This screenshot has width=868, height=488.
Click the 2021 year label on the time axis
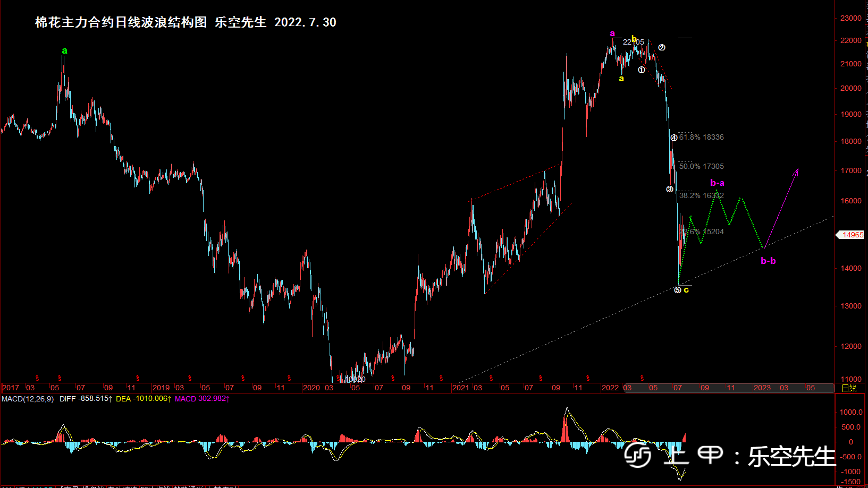(461, 388)
